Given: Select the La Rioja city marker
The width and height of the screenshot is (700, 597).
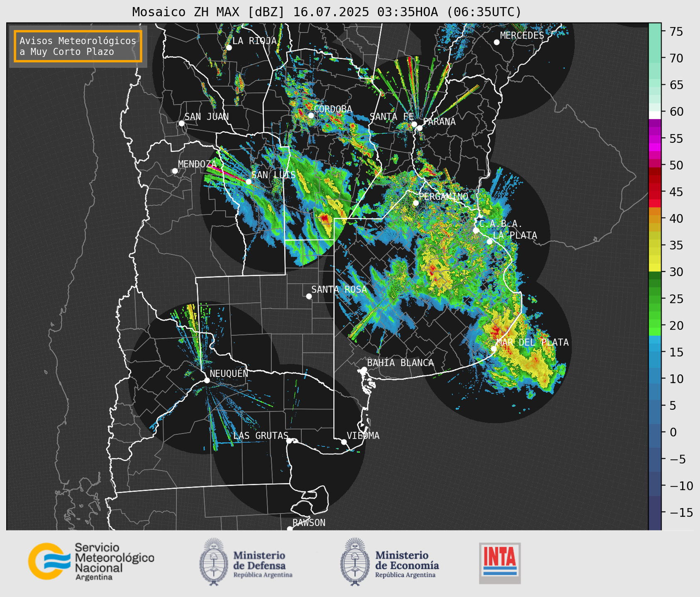Looking at the screenshot, I should tap(229, 48).
